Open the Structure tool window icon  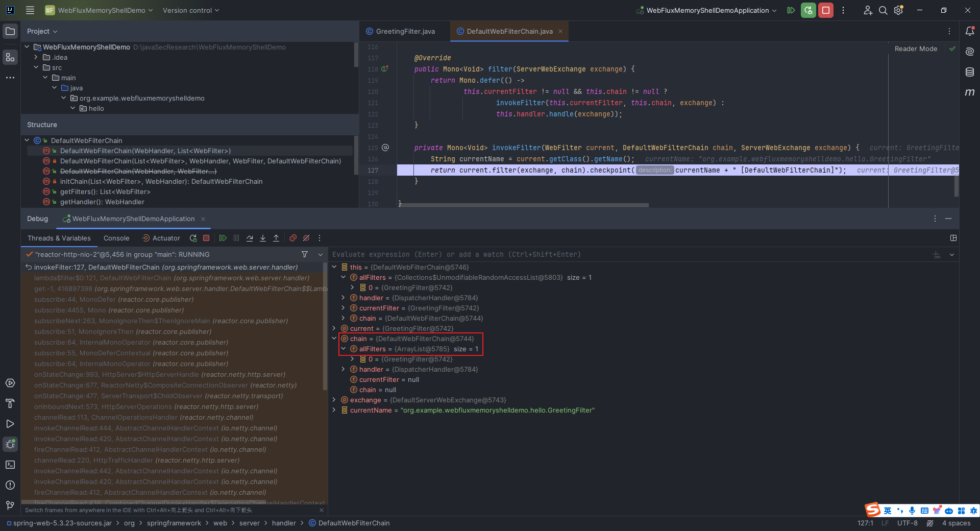point(10,57)
